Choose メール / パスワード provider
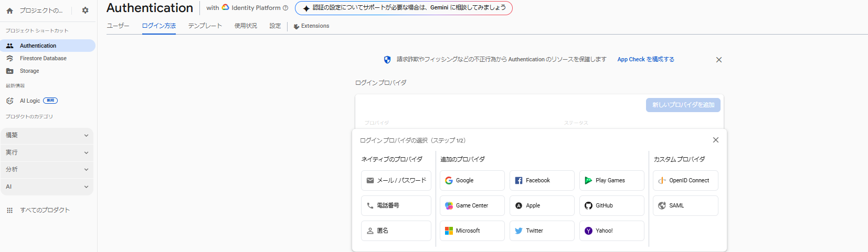Screen dimensions: 868x252 click(x=396, y=180)
